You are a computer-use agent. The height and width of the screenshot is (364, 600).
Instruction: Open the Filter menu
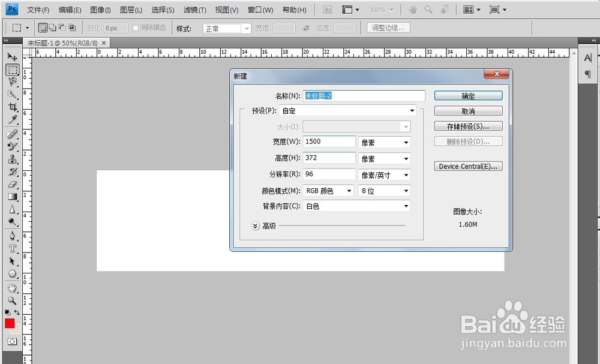click(x=195, y=10)
